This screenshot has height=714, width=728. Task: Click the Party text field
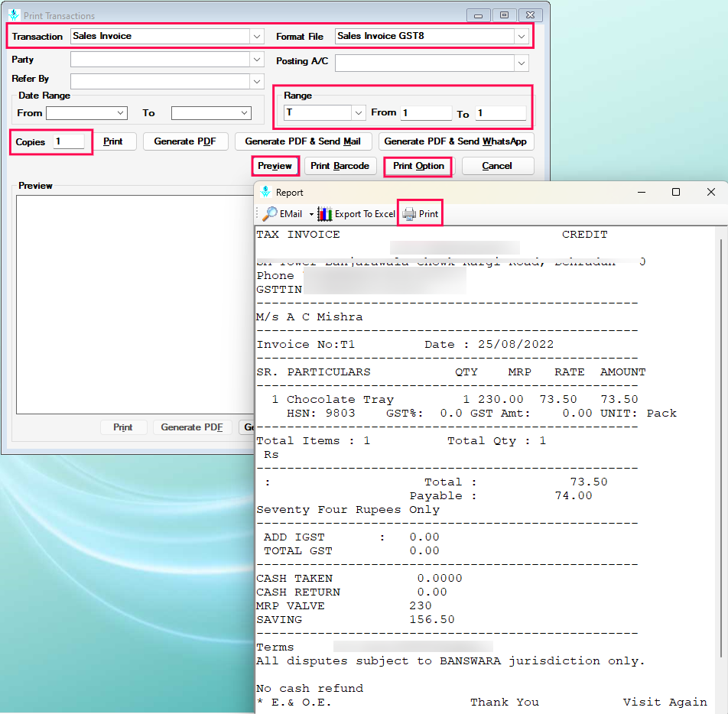click(x=160, y=60)
